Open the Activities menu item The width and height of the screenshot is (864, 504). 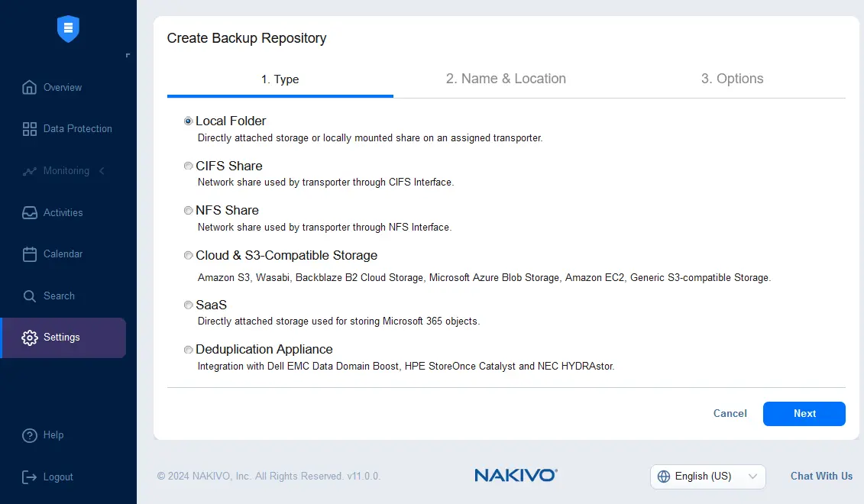tap(63, 212)
